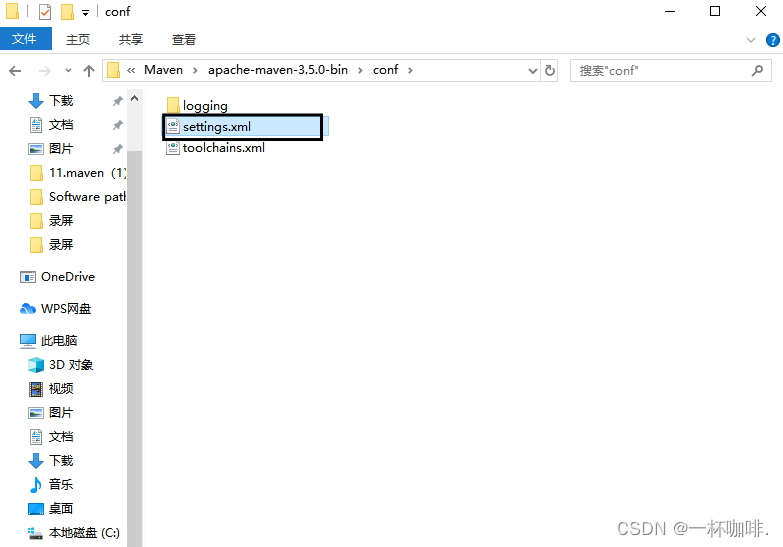The height and width of the screenshot is (547, 783).
Task: Open the address bar history dropdown
Action: click(533, 71)
